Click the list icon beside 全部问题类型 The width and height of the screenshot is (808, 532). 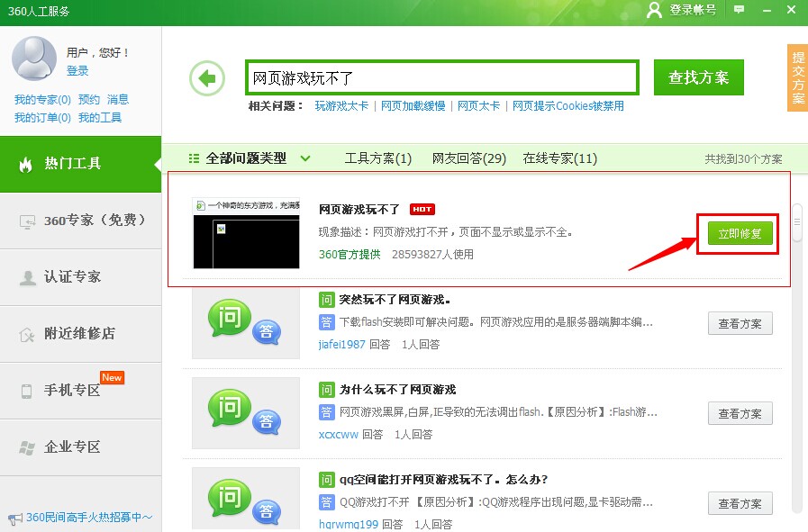click(x=194, y=158)
